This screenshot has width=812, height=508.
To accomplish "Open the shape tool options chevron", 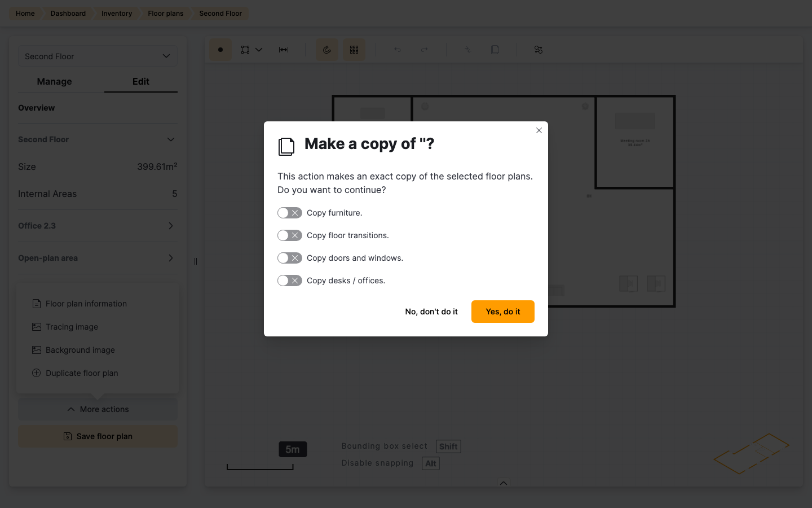I will coord(259,50).
